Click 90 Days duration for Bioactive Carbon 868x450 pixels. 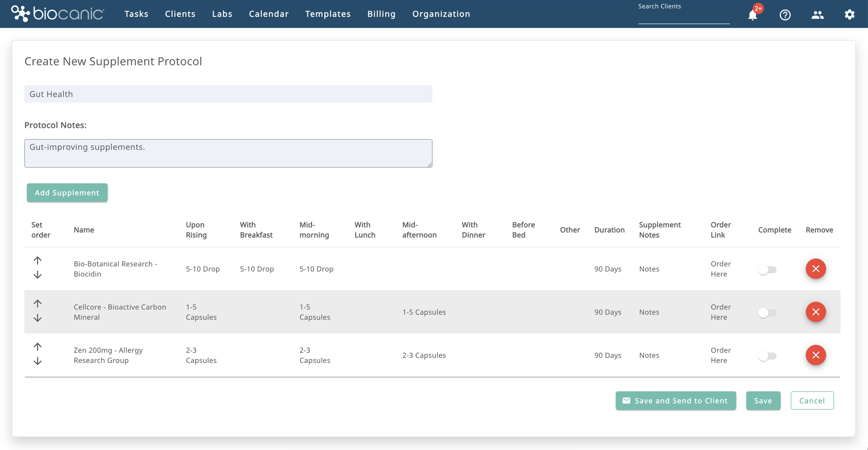[608, 312]
